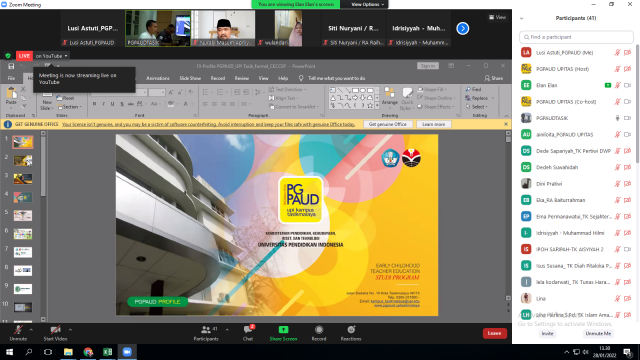Viewport: 640px width, 360px height.
Task: Click the Learn more button
Action: [433, 124]
